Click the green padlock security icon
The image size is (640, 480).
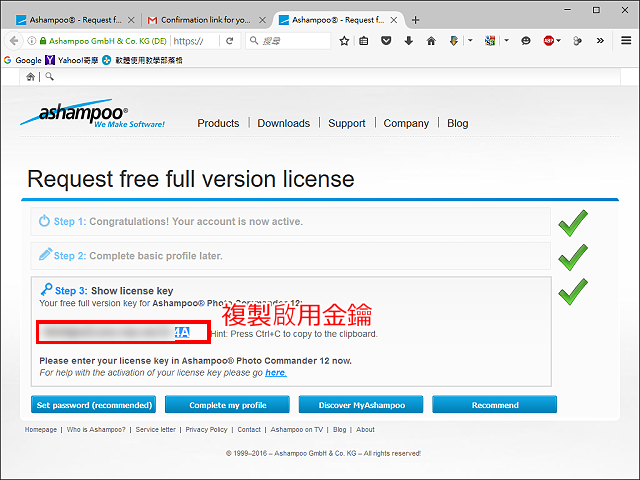43,41
